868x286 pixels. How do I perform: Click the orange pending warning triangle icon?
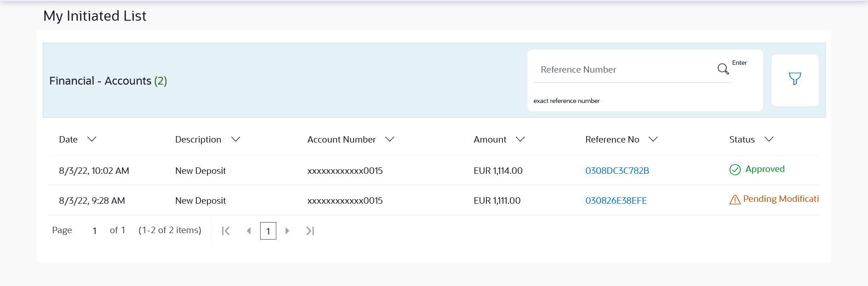point(735,200)
